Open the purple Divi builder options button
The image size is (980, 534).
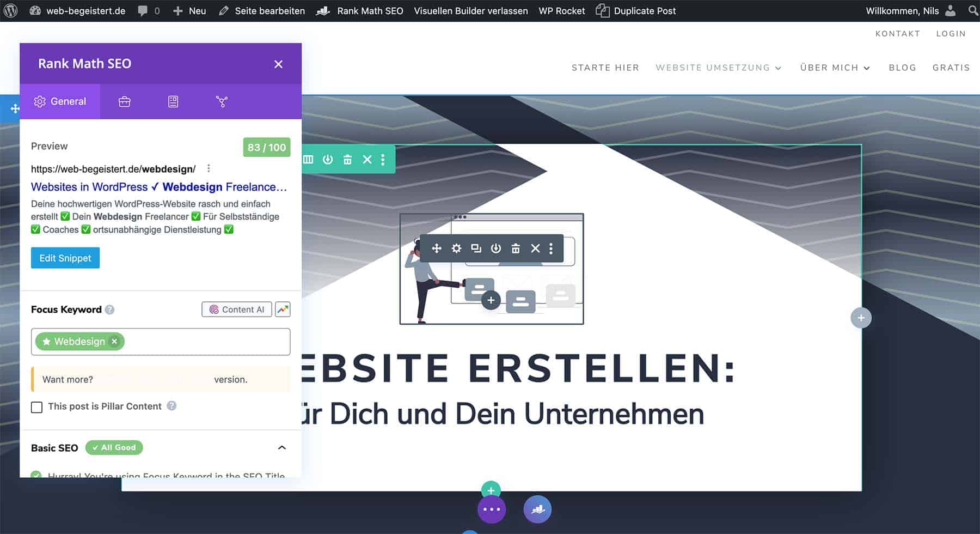click(492, 509)
